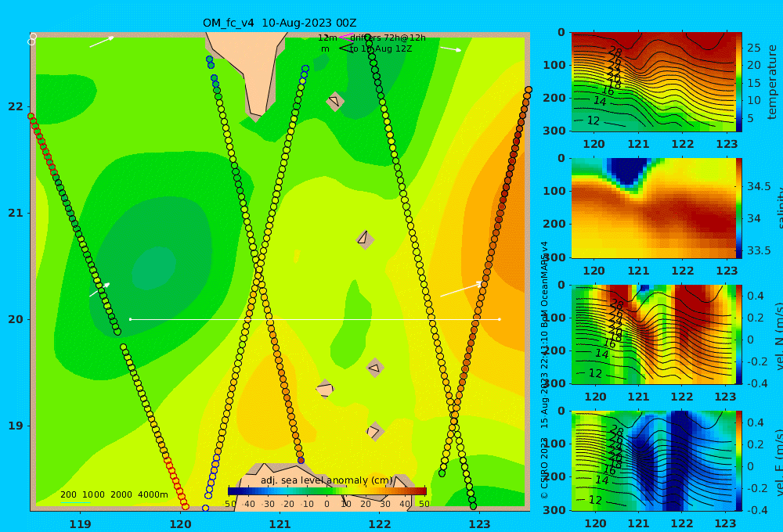This screenshot has width=783, height=532.
Task: Click longitude tick 123 under temperature panel
Action: 727,144
